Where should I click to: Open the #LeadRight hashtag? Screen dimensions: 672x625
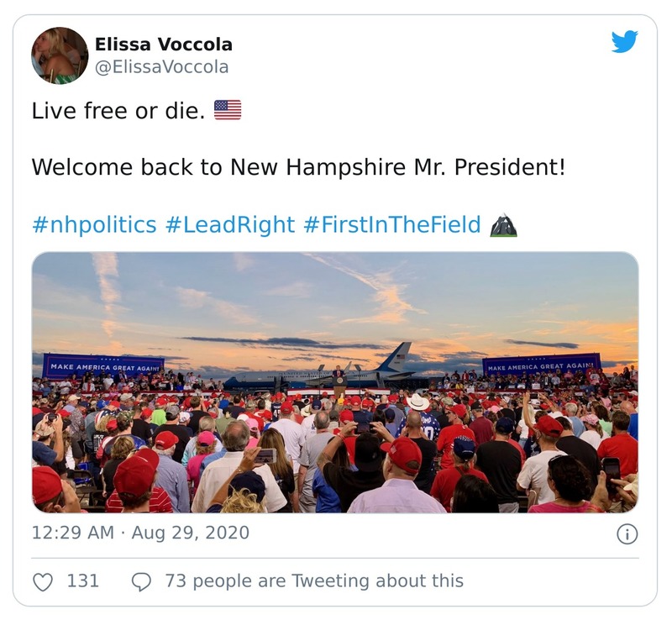[x=229, y=225]
